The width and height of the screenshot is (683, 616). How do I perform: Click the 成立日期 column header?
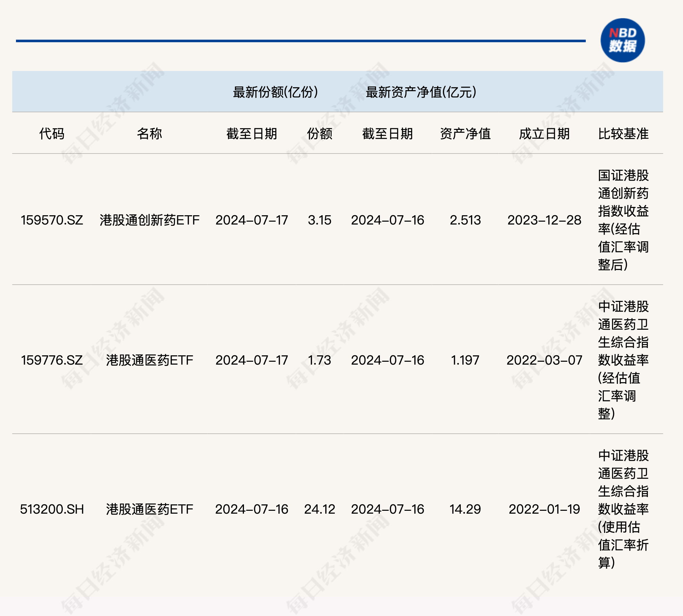click(544, 134)
